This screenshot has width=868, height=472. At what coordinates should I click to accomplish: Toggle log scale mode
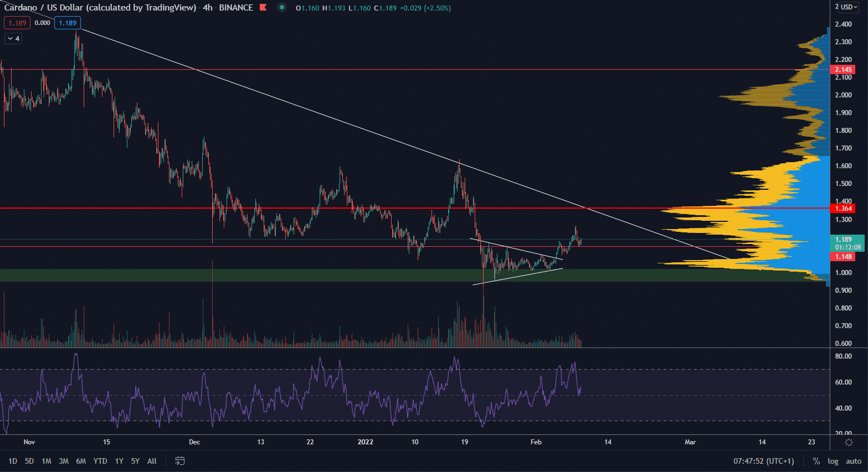[833, 461]
